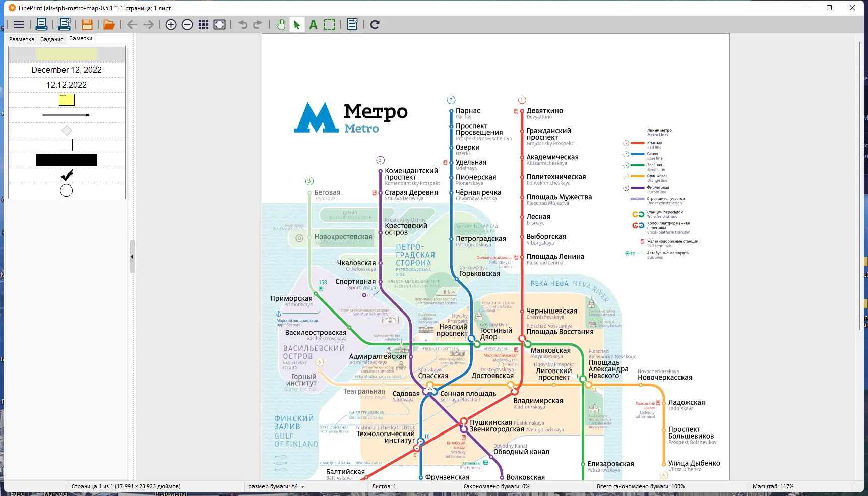Select the dashed rectangle selection tool
This screenshot has width=868, height=496.
pos(329,24)
